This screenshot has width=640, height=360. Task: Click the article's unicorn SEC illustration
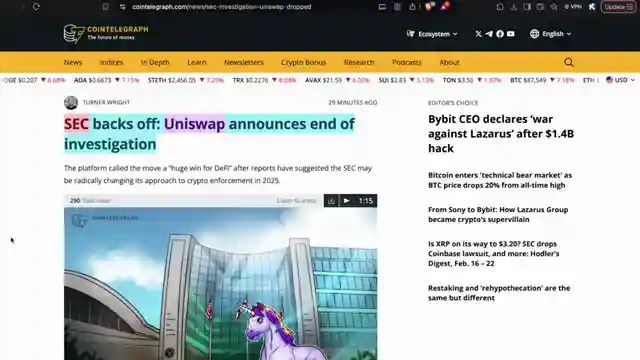[220, 284]
